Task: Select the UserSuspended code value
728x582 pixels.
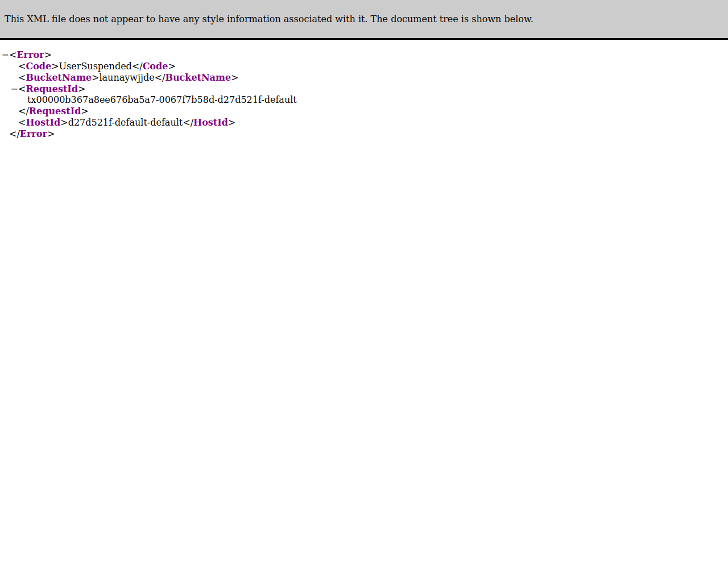Action: pos(96,66)
